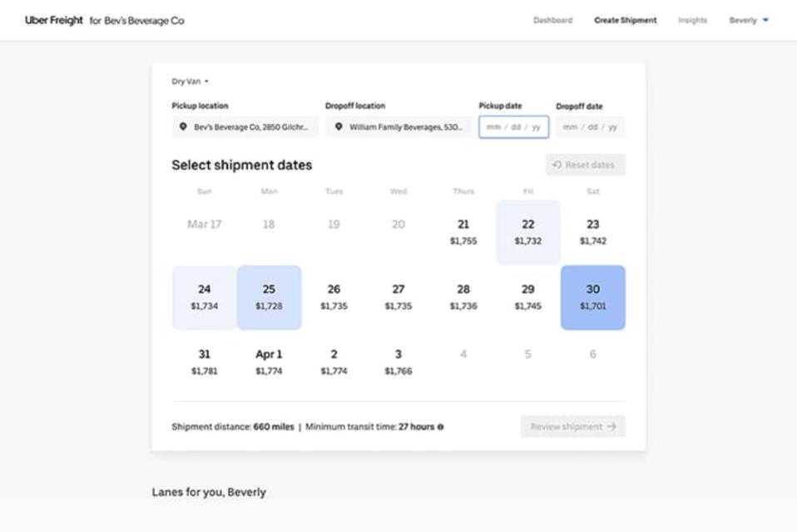Click the dropoff location pin icon
Screen dimensions: 797x532
[x=338, y=127]
